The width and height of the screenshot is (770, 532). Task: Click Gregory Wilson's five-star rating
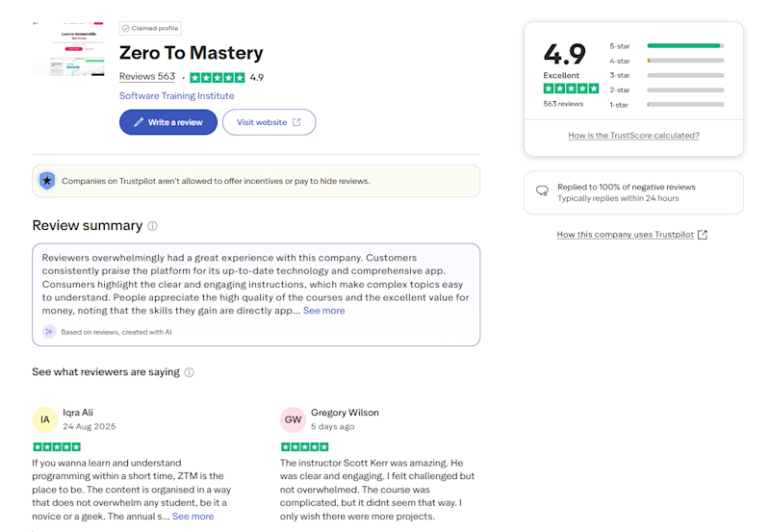(304, 447)
